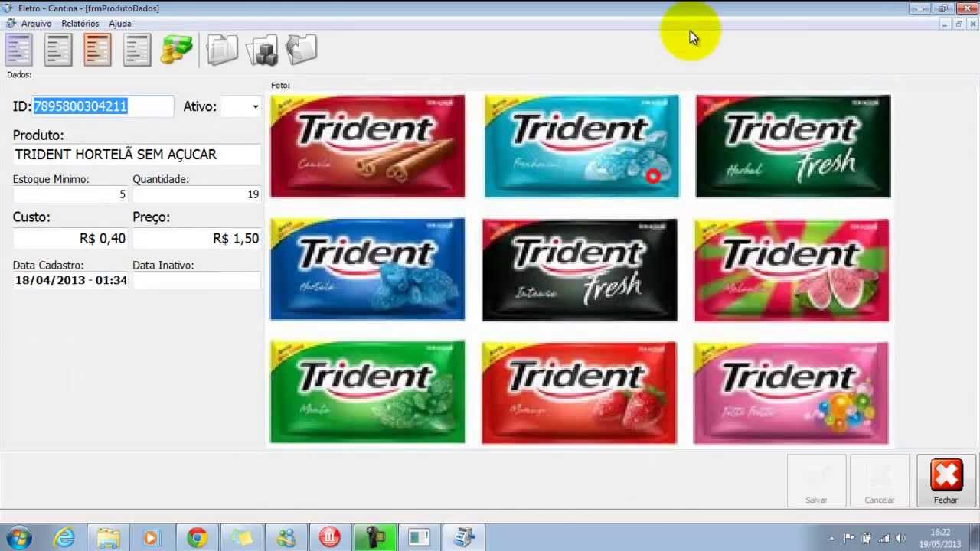Open the cash register app in the taskbar
Image resolution: width=980 pixels, height=551 pixels.
[464, 537]
